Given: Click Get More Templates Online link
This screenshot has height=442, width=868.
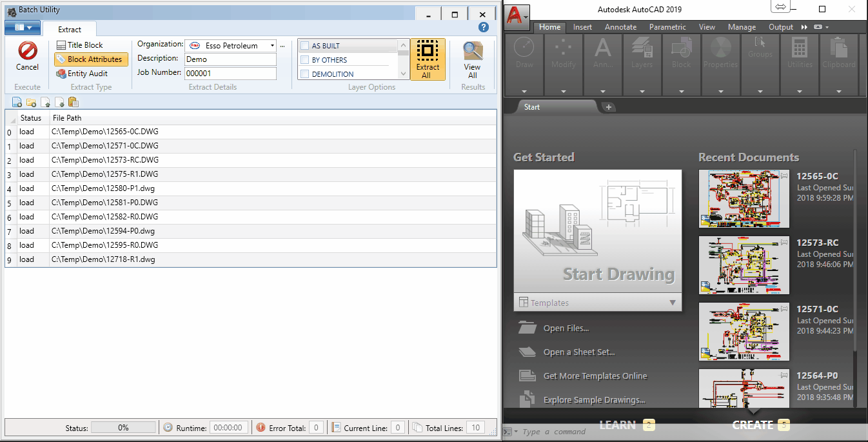Looking at the screenshot, I should (595, 376).
